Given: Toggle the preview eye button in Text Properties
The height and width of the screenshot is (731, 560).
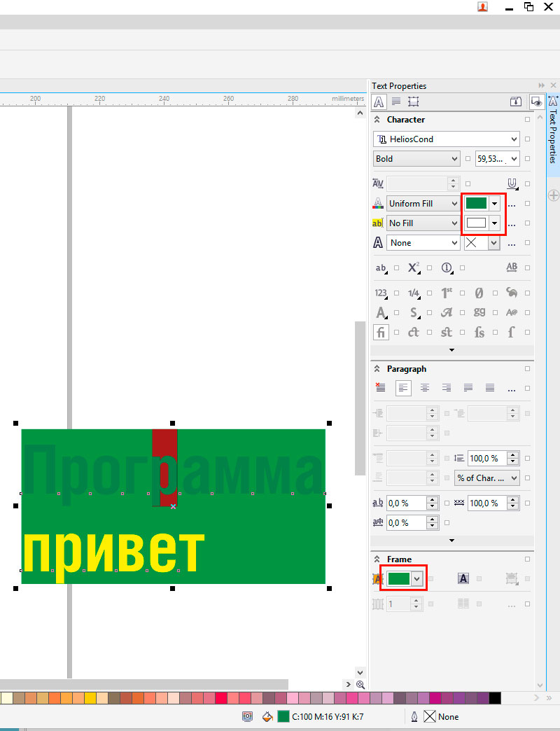Looking at the screenshot, I should pyautogui.click(x=537, y=102).
